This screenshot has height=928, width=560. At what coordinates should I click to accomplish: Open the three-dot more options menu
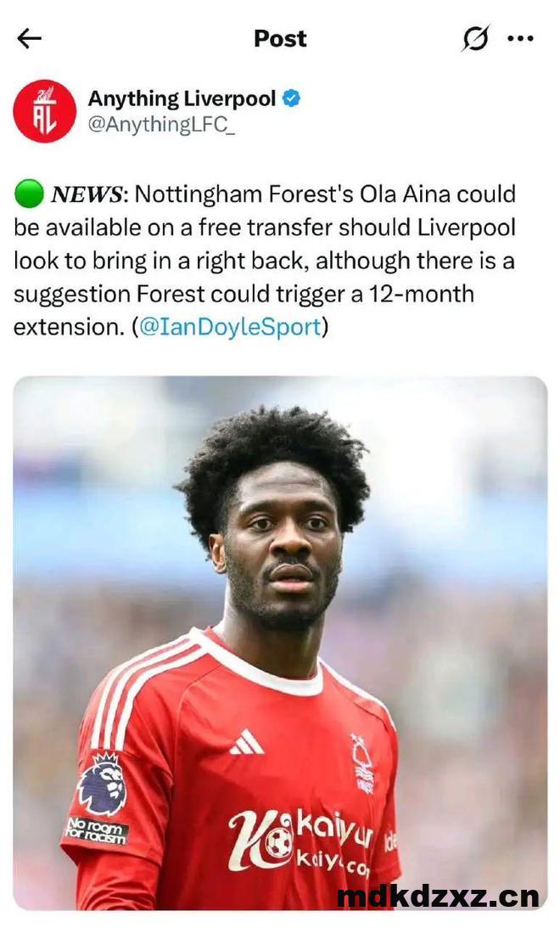[x=520, y=39]
